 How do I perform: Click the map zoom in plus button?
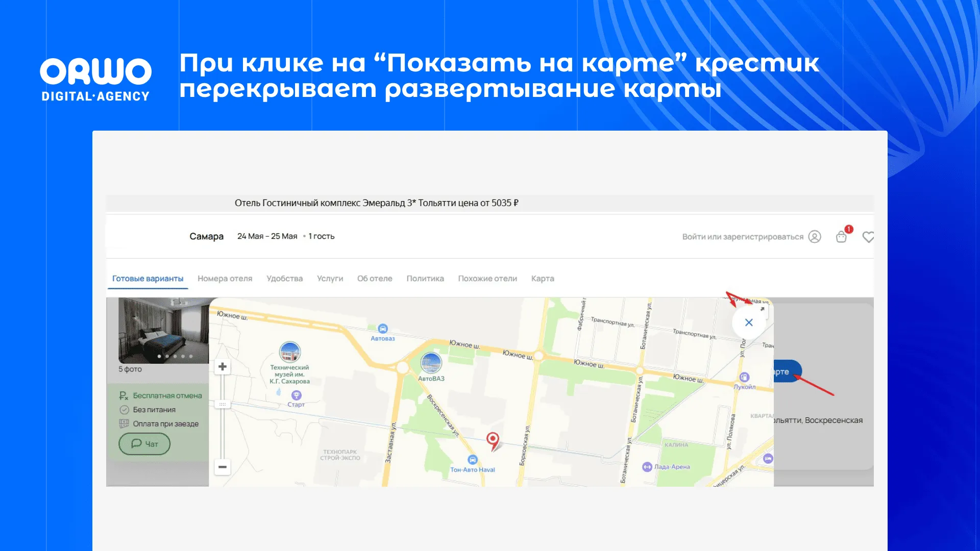pyautogui.click(x=223, y=366)
